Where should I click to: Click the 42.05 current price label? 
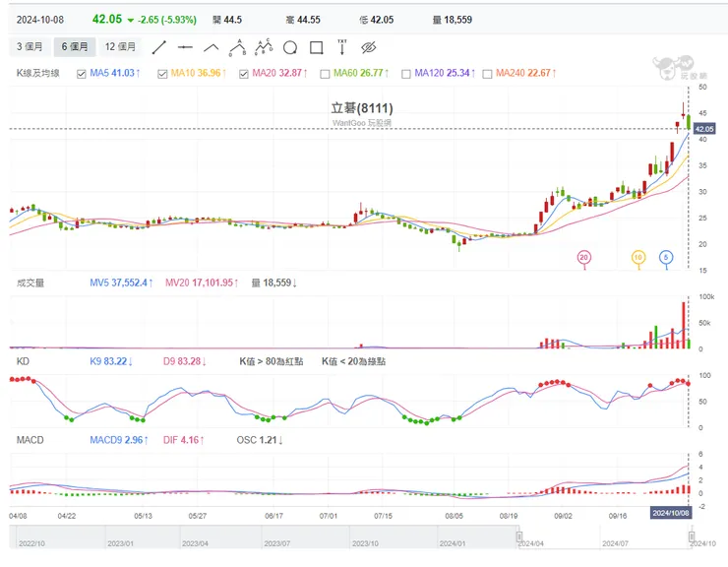click(704, 129)
